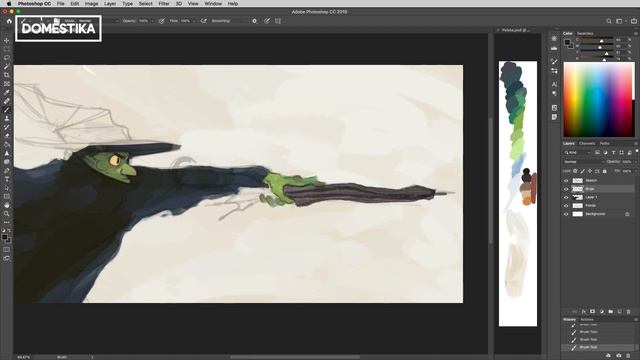
Task: Click the Home icon in options bar
Action: point(9,21)
